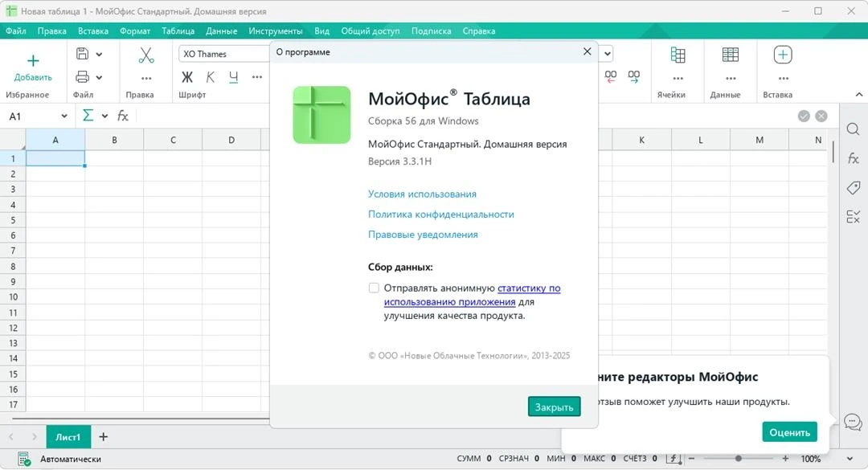Click the printer icon

[x=82, y=77]
